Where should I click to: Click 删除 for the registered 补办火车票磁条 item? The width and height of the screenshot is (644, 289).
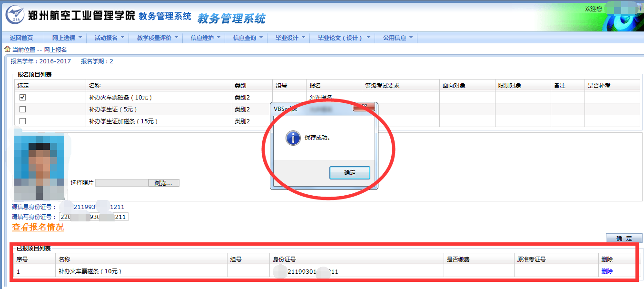(607, 271)
